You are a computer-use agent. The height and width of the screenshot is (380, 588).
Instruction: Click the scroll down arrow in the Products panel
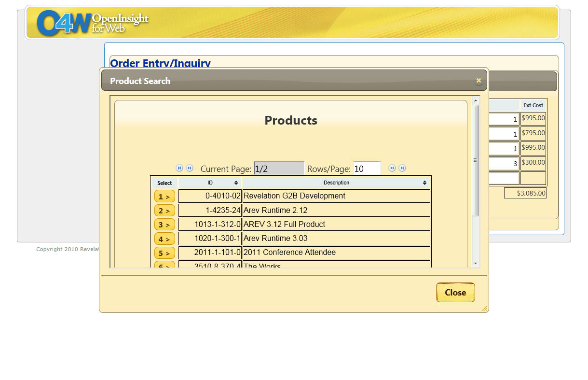click(476, 264)
